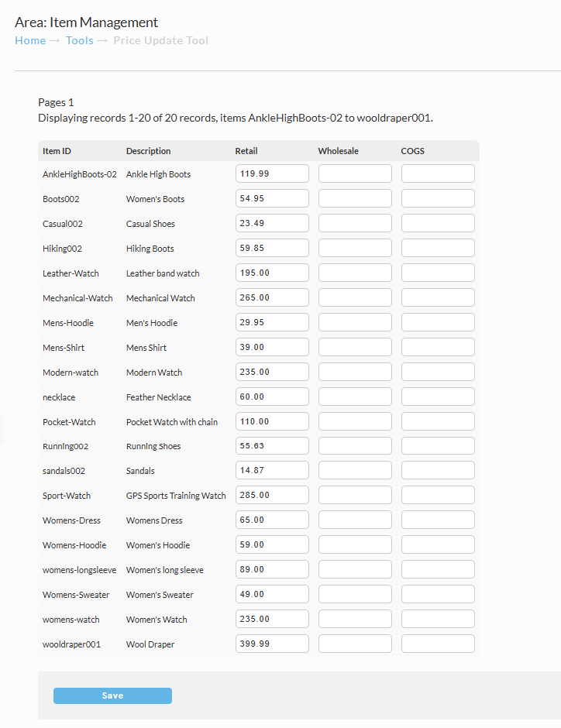Focus Wholesale field for Women's Boots
Viewport: 561px width, 728px height.
[x=355, y=198]
